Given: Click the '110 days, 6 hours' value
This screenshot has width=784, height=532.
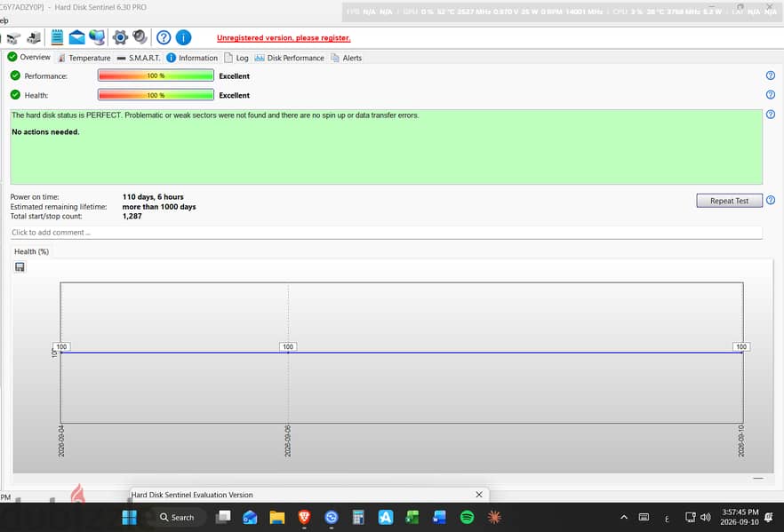Looking at the screenshot, I should coord(153,197).
